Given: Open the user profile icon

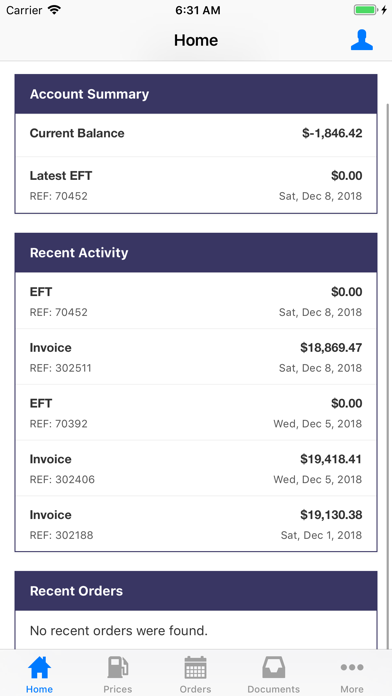Looking at the screenshot, I should (361, 40).
